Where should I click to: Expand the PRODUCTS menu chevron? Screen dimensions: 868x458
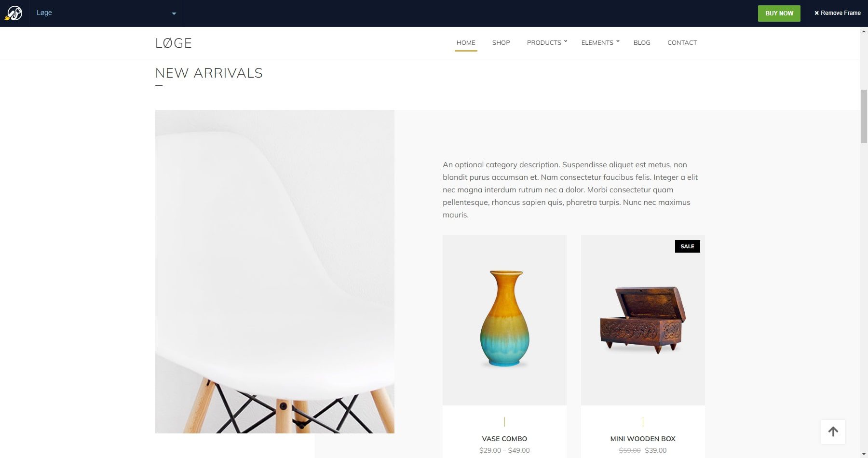[566, 41]
